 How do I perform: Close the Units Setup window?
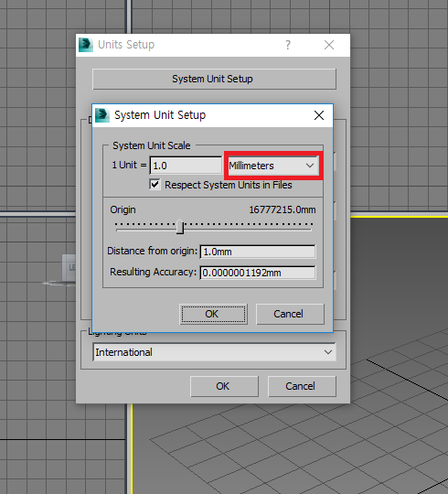point(329,45)
